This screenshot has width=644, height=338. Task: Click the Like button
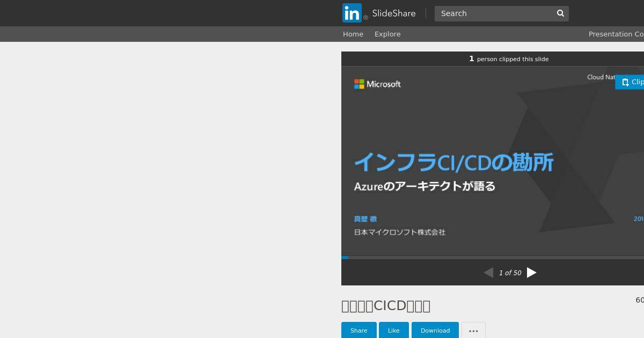click(394, 330)
